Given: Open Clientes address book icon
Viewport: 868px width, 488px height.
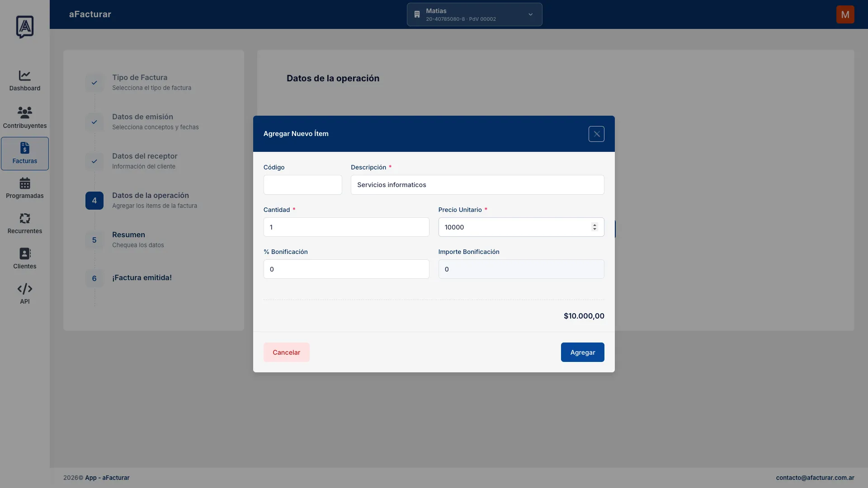Looking at the screenshot, I should (x=25, y=253).
